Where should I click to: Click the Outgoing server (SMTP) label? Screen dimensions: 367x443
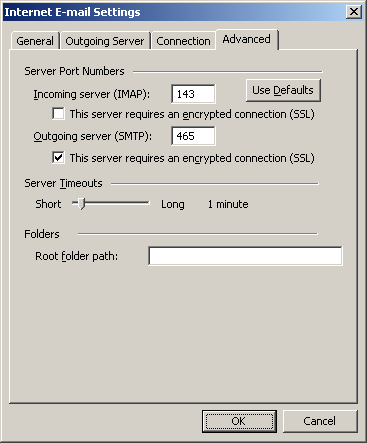pos(92,136)
